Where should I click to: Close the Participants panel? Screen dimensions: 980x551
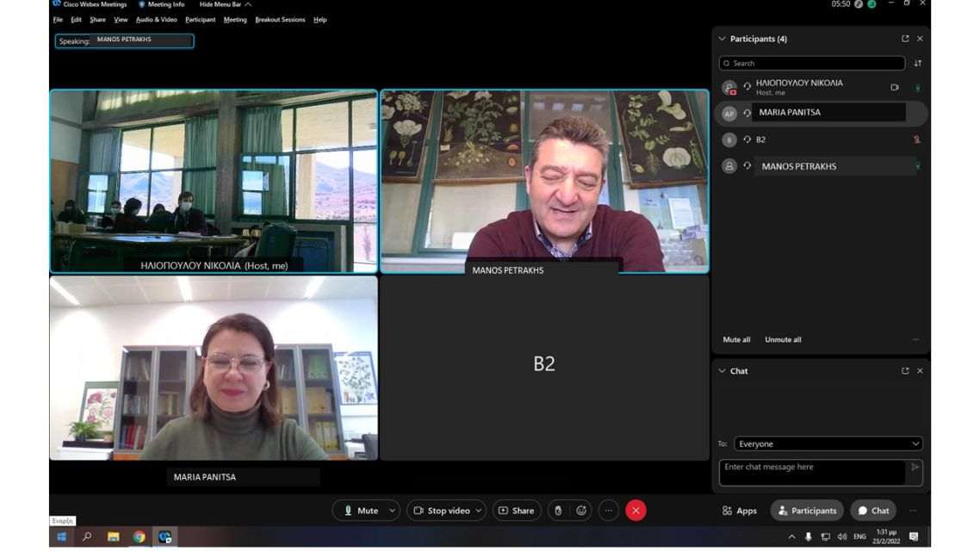tap(920, 39)
